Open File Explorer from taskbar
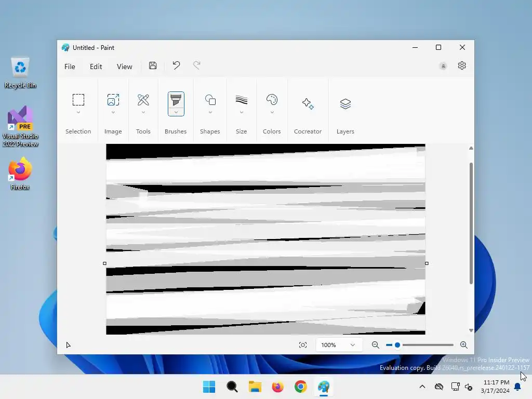532x399 pixels. tap(255, 387)
